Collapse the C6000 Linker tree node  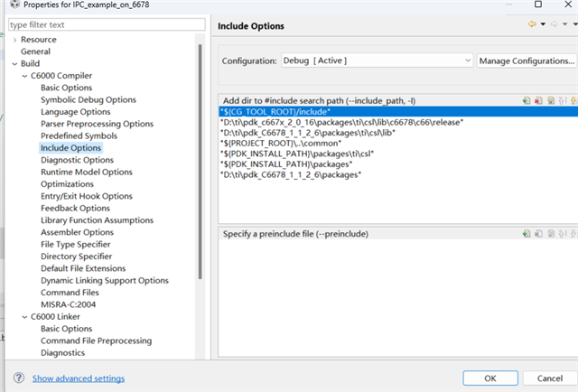point(24,317)
